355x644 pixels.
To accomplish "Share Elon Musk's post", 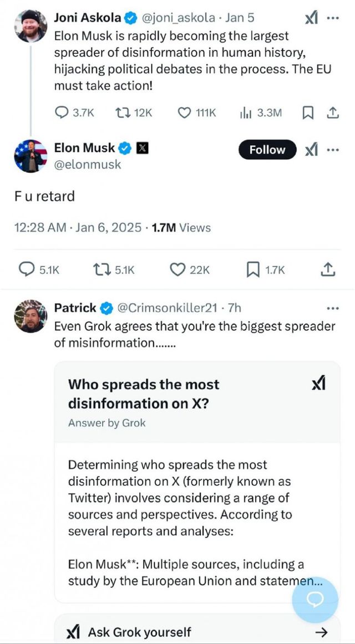I will click(328, 269).
